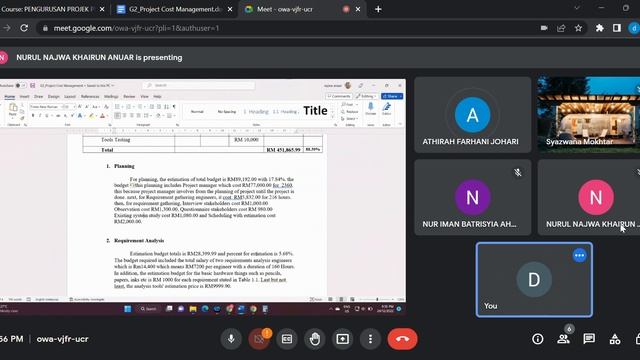Adjust Word zoom slider in status bar
The height and width of the screenshot is (360, 640).
point(377,299)
